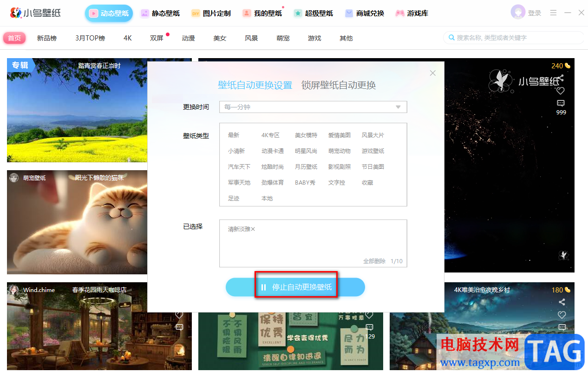
Task: Open the 图片定制 tab
Action: pyautogui.click(x=211, y=13)
